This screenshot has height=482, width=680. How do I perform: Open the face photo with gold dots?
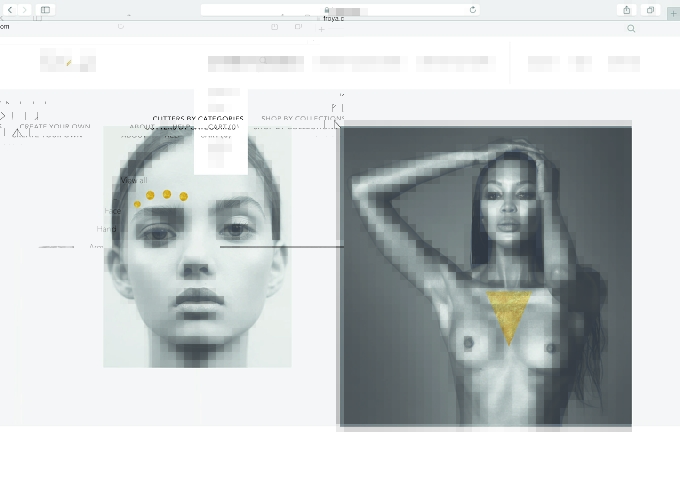pos(197,247)
